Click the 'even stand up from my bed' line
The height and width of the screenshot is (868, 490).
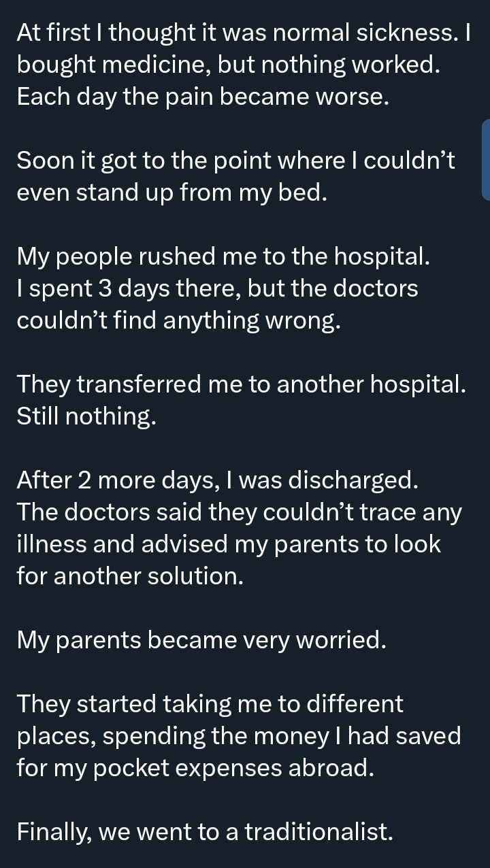(x=172, y=193)
